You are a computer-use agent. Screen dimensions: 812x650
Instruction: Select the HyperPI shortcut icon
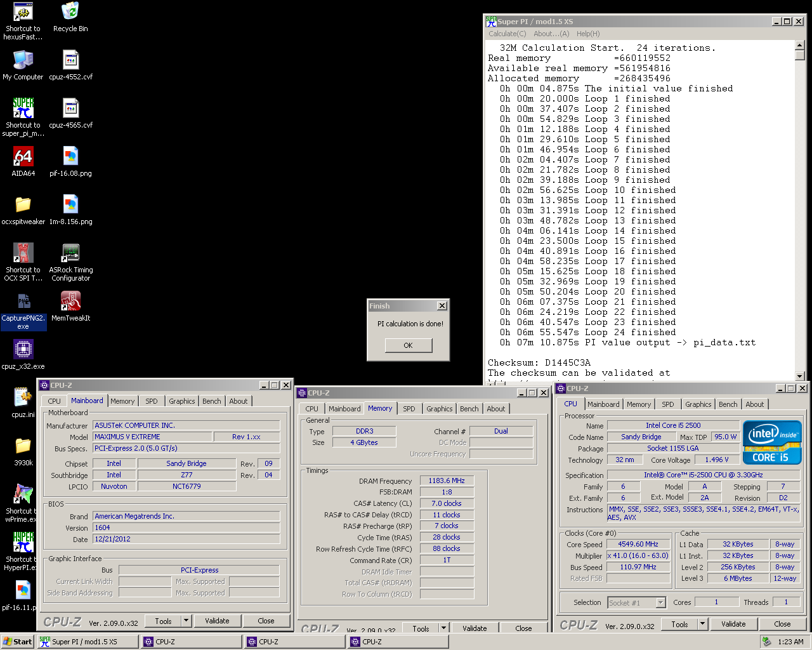click(23, 542)
